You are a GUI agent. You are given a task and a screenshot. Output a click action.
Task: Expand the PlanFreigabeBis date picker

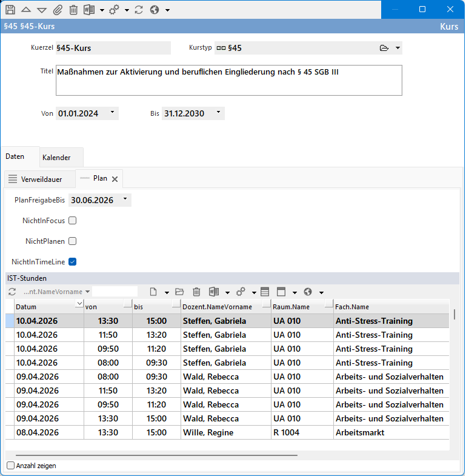pos(125,199)
